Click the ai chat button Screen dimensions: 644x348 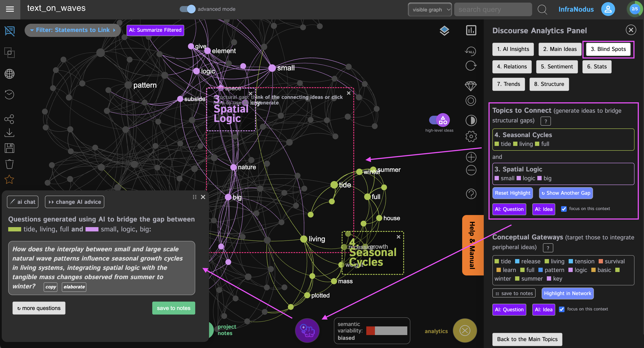coord(23,202)
